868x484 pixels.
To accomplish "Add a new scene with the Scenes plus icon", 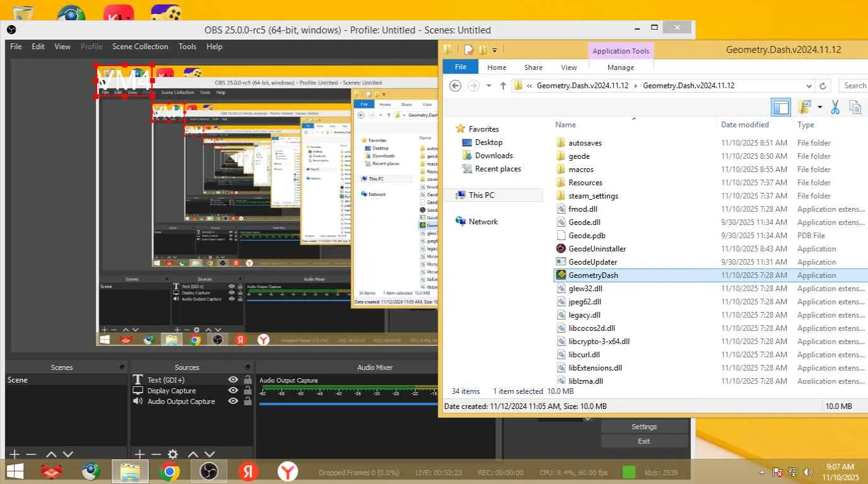I will tap(15, 454).
